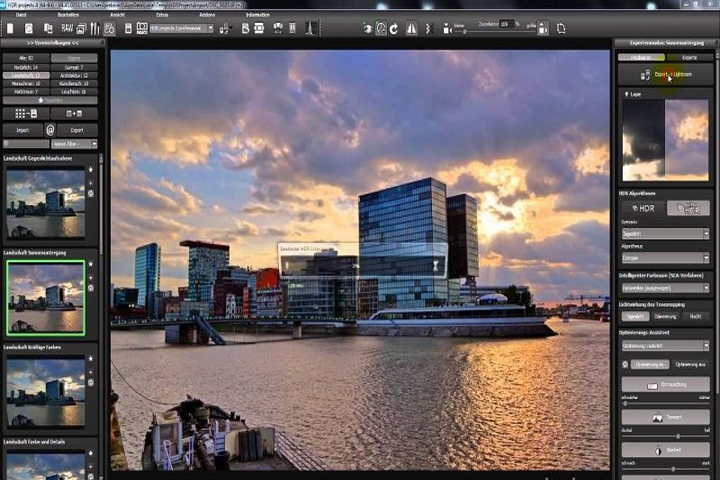Image resolution: width=720 pixels, height=480 pixels.
Task: Open the RAW module icon in toolbar
Action: point(67,28)
